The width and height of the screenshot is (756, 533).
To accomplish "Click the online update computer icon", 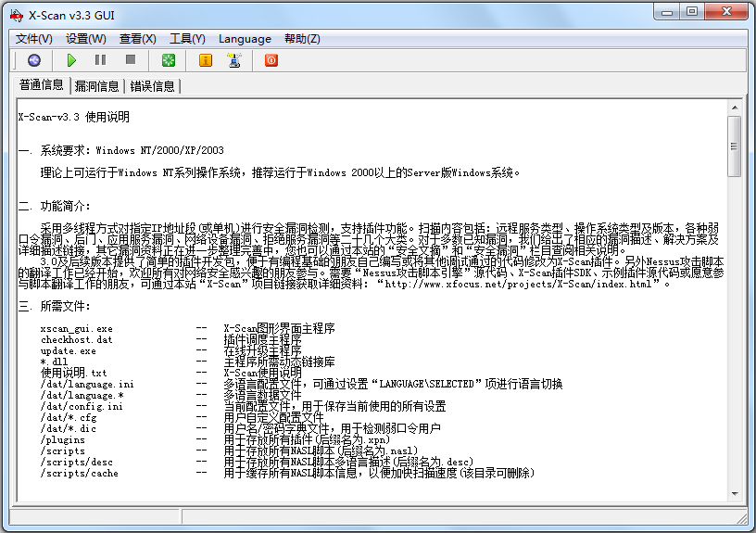I will pos(234,60).
